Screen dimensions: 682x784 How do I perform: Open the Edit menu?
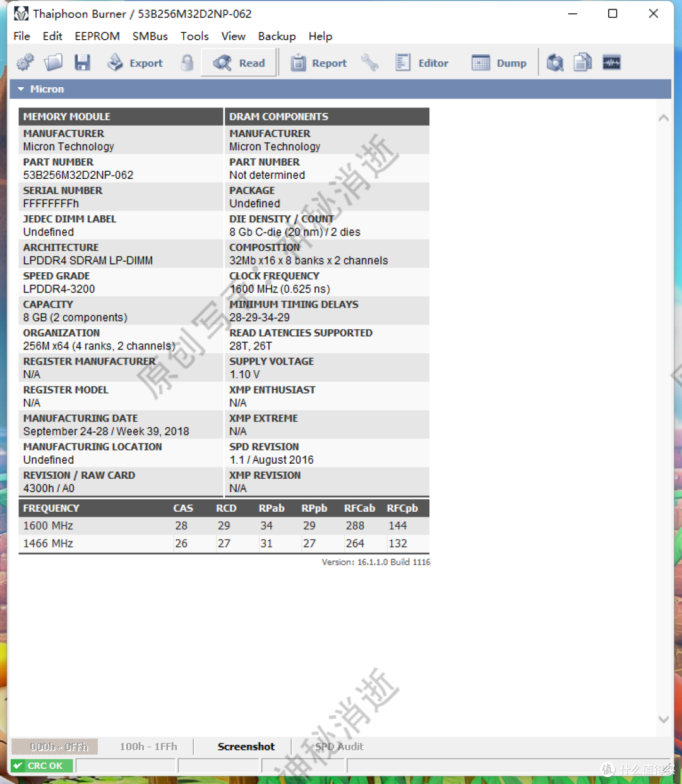(52, 36)
